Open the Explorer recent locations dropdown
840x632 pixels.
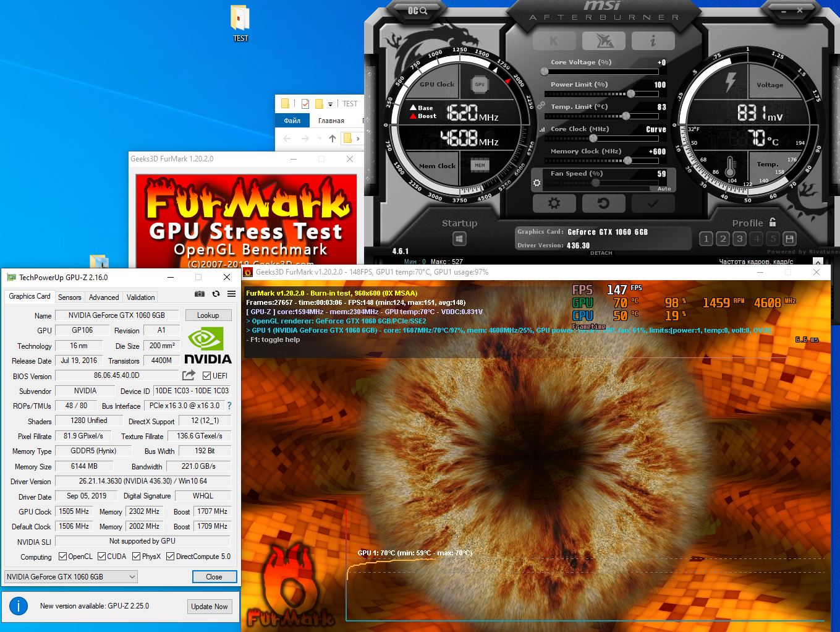pyautogui.click(x=319, y=139)
